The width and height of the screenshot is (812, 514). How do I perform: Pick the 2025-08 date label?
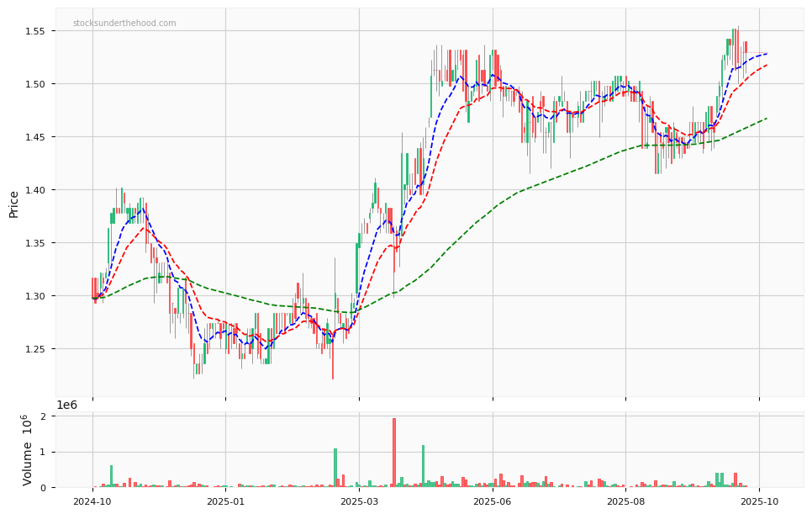625,502
